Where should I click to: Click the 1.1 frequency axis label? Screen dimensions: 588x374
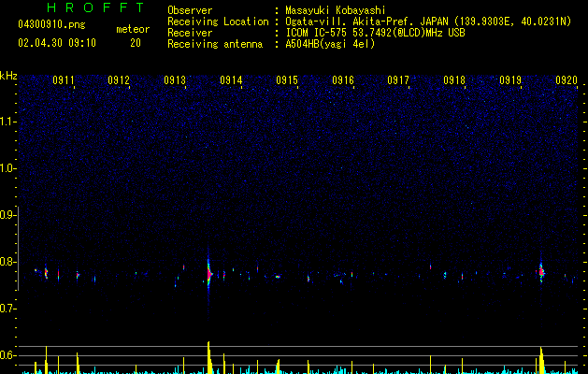click(x=8, y=122)
